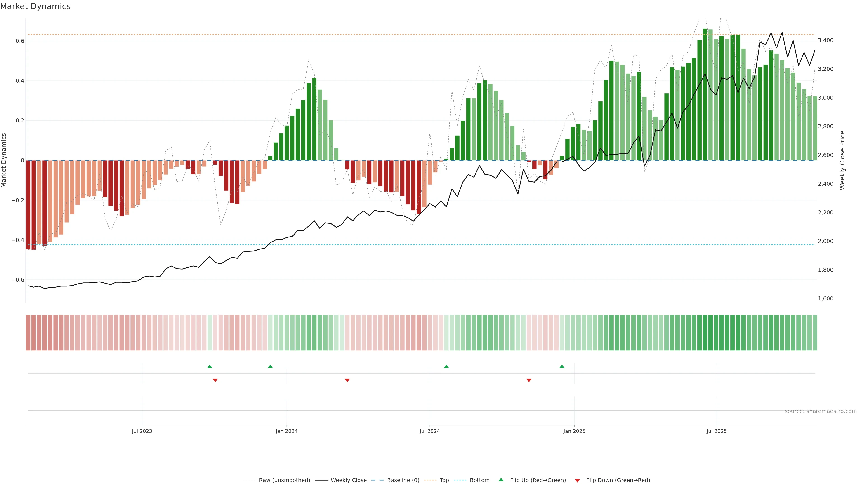This screenshot has height=488, width=868.
Task: Click the Jan 2024 x-axis label
Action: (x=286, y=431)
